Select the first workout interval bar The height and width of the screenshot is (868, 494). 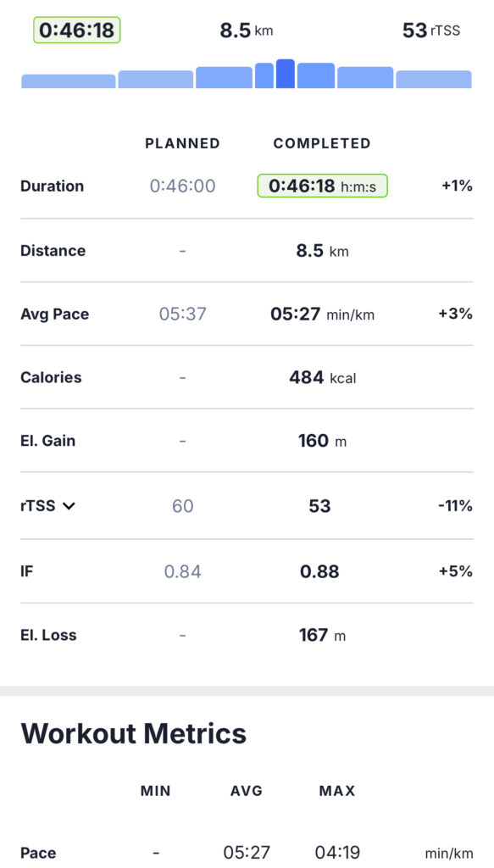(69, 81)
